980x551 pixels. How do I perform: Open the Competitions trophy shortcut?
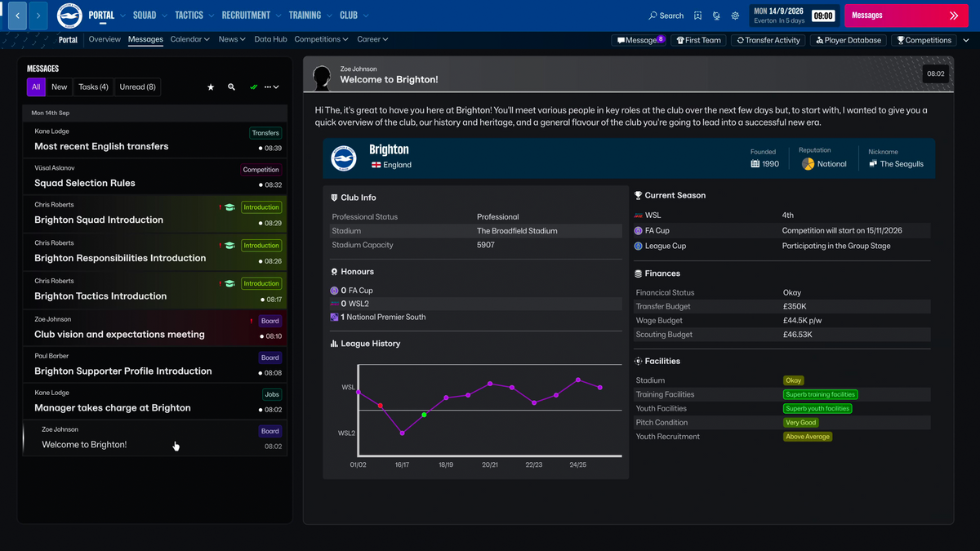924,40
